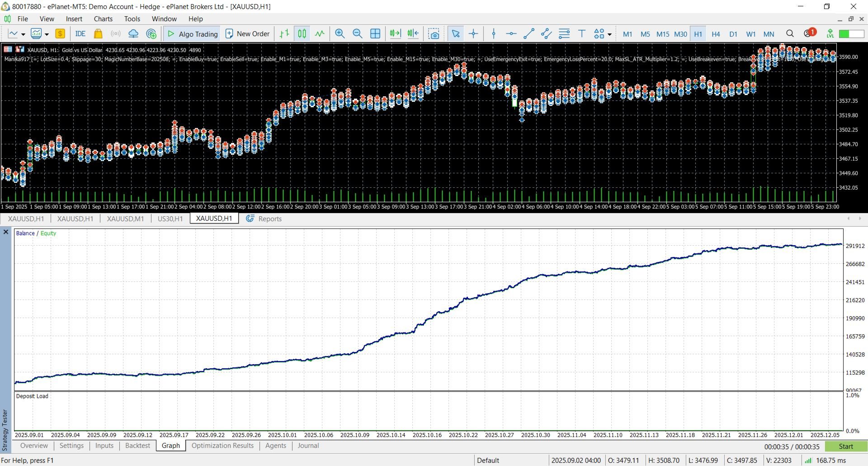This screenshot has height=466, width=868.
Task: Select the Crosshair tool
Action: coord(473,34)
